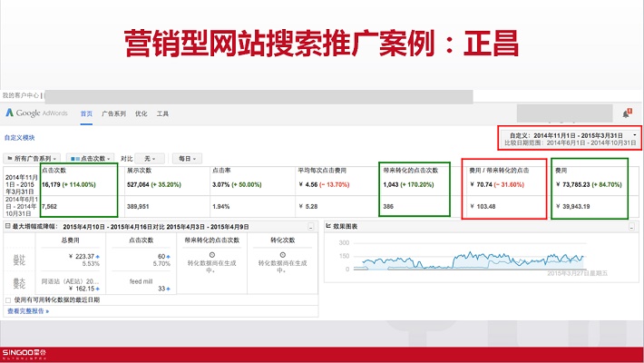The image size is (644, 363).
Task: Click minimize icon on 最大增幅或降幅 panel
Action: pyautogui.click(x=311, y=227)
